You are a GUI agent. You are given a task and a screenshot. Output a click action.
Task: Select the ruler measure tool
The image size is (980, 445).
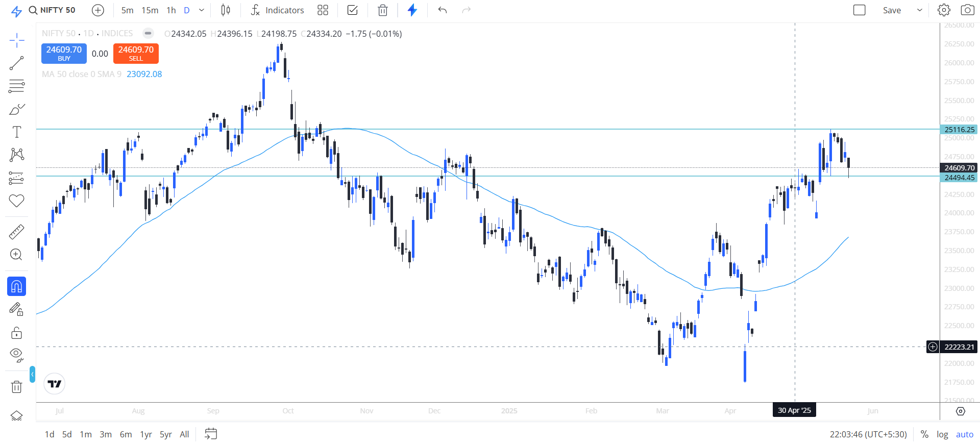tap(16, 232)
